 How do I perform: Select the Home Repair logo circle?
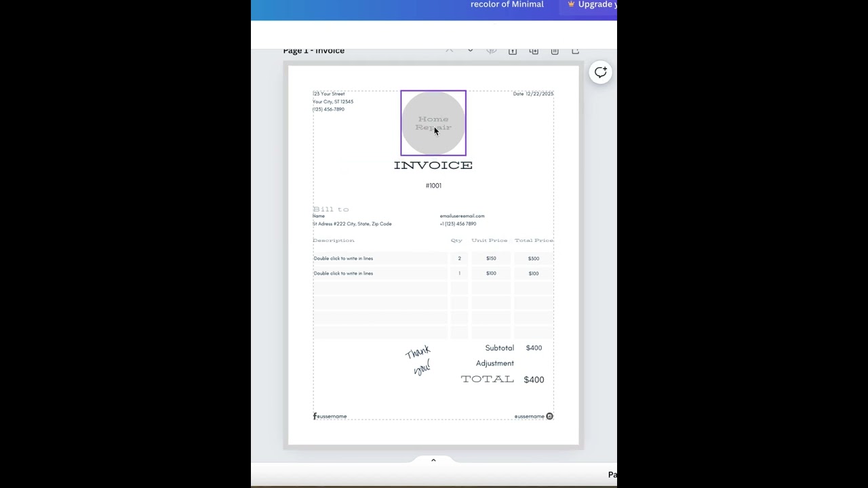pyautogui.click(x=433, y=123)
